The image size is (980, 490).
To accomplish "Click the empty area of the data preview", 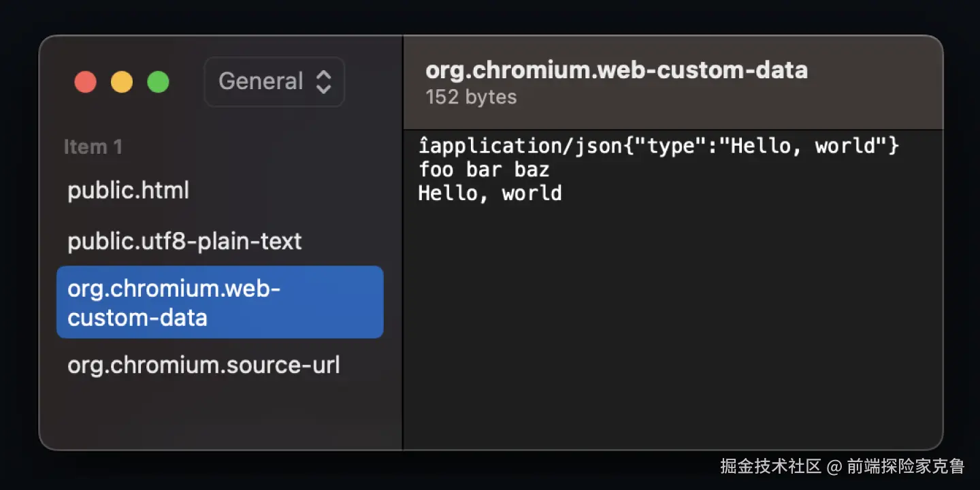I will 672,327.
